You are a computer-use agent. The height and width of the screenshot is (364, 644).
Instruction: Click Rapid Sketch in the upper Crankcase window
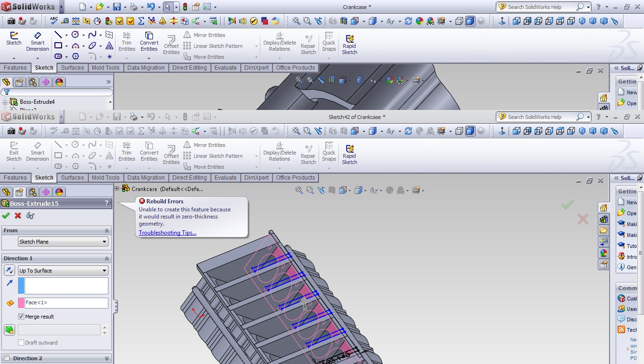click(x=349, y=45)
